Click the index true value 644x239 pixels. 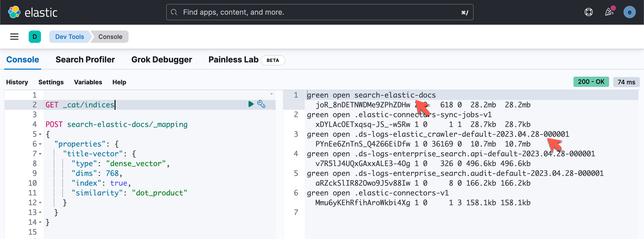click(119, 183)
